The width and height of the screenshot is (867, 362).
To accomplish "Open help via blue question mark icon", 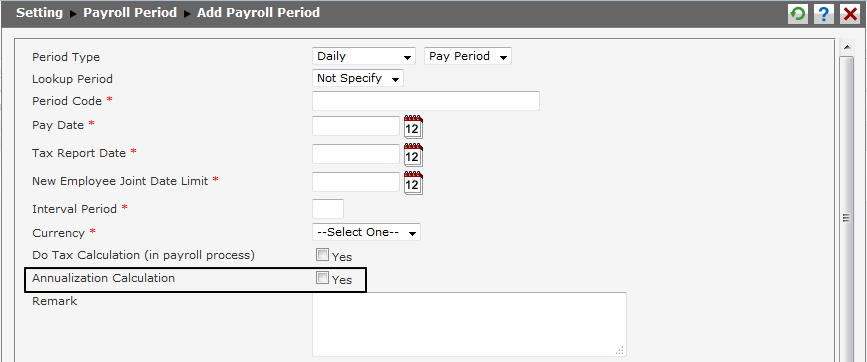I will click(x=824, y=14).
